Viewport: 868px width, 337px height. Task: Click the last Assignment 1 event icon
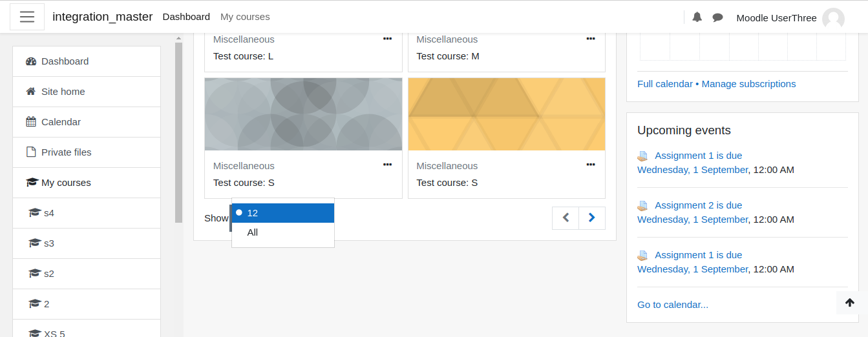642,256
